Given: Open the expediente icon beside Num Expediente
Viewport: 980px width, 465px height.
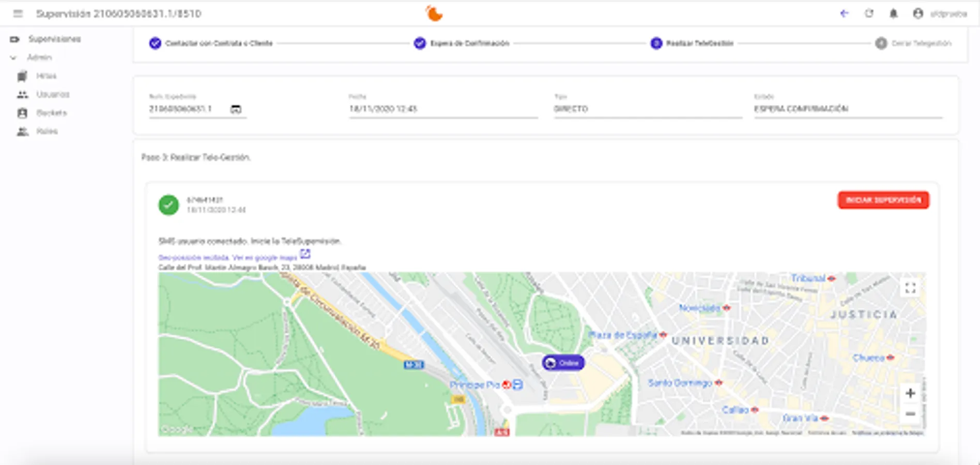Looking at the screenshot, I should (x=236, y=109).
